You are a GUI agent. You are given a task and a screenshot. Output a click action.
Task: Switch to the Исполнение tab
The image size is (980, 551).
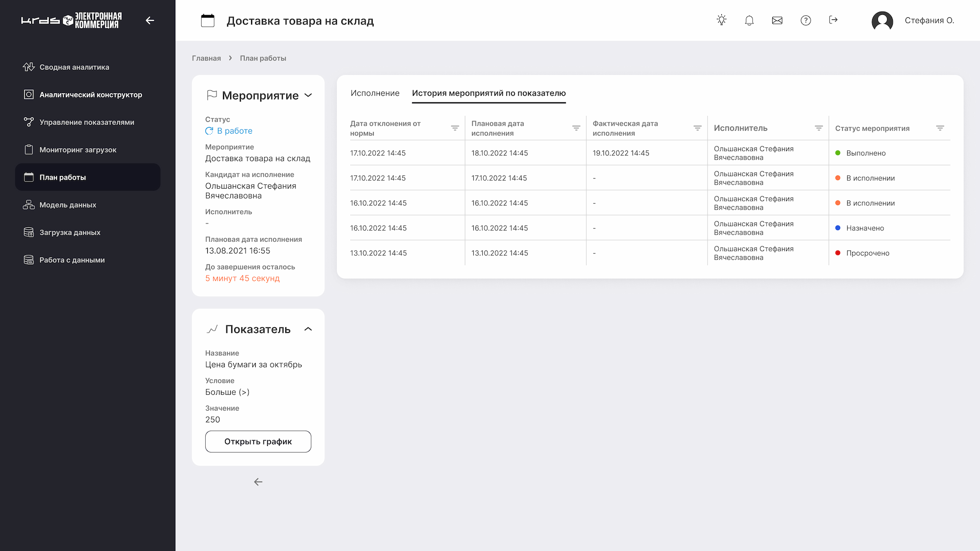click(375, 93)
